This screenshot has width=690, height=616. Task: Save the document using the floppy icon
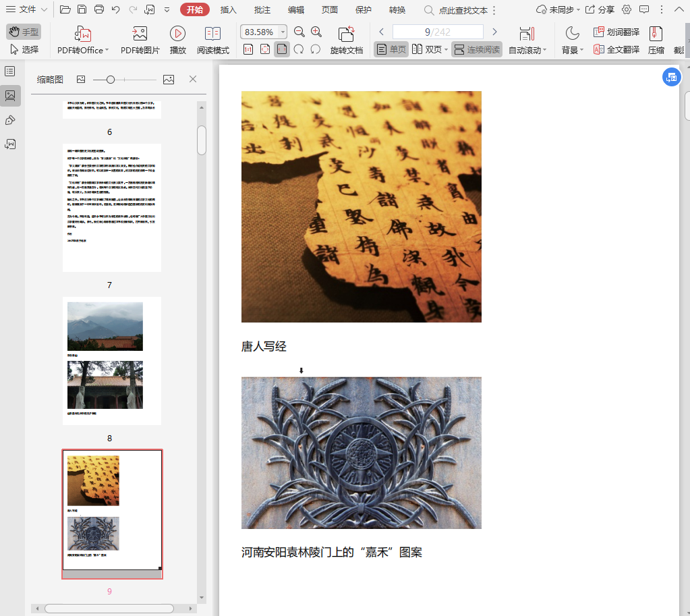coord(82,9)
